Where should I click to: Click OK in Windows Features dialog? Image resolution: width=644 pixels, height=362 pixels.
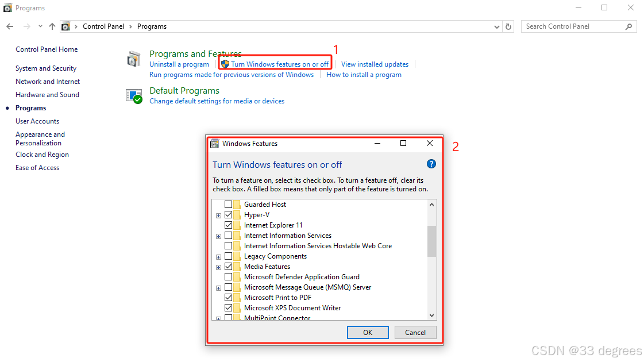[368, 333]
